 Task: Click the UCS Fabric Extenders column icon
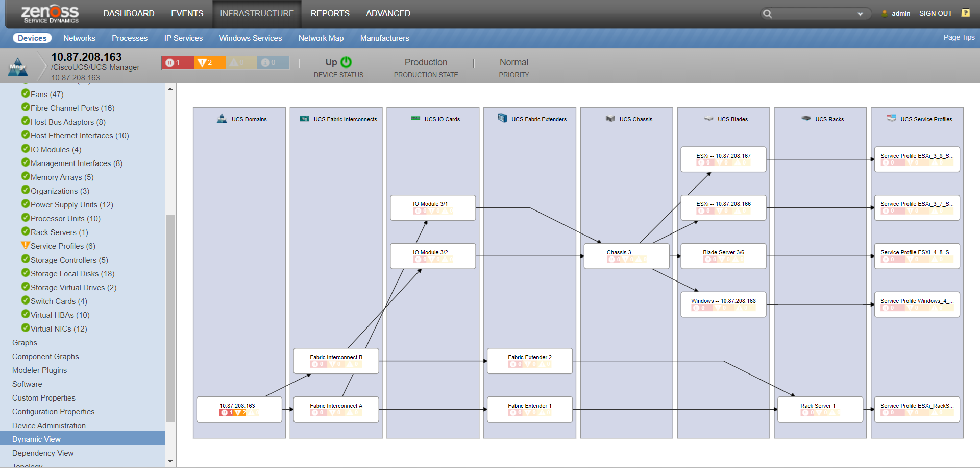click(502, 118)
